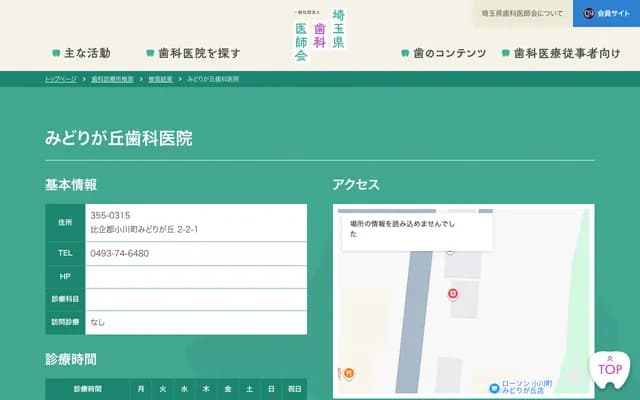Click the 会員サイト lock icon
Viewport: 640px width, 400px height.
588,14
